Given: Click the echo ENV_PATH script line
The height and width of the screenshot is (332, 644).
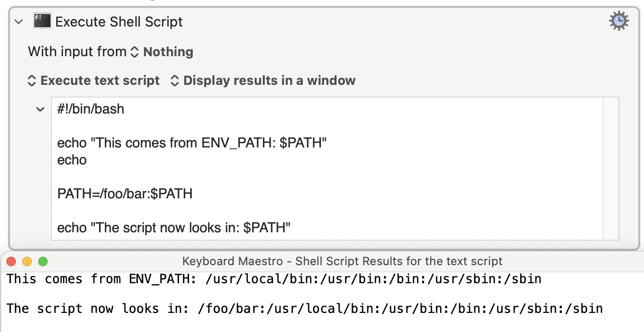Looking at the screenshot, I should (x=192, y=143).
